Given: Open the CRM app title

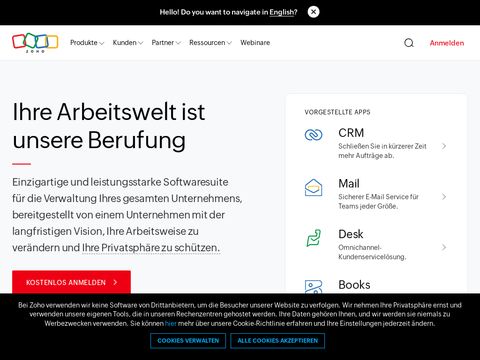Looking at the screenshot, I should pyautogui.click(x=351, y=133).
